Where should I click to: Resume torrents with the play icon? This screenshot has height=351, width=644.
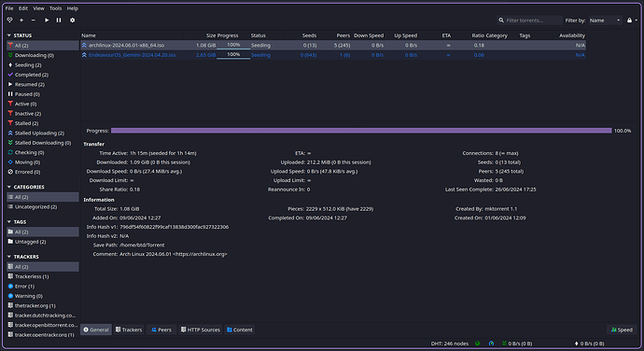[x=47, y=21]
